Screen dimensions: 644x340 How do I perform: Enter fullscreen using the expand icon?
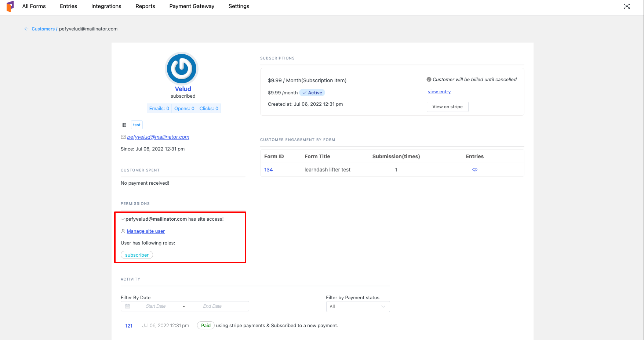[627, 6]
